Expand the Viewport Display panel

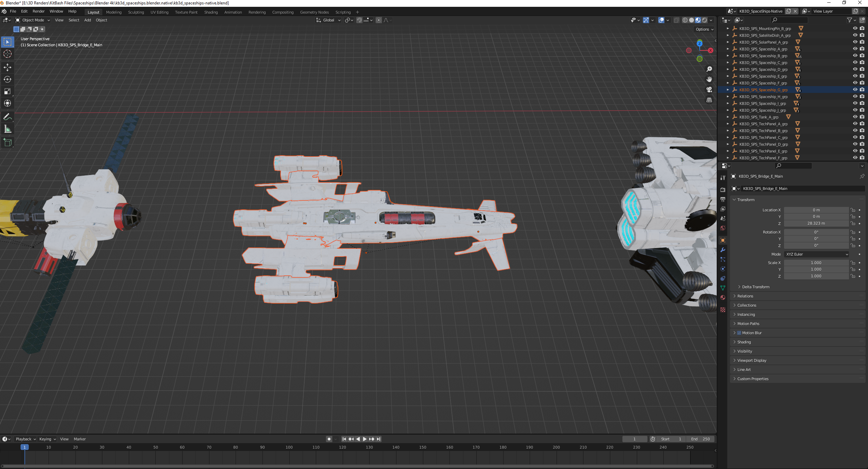(x=751, y=360)
